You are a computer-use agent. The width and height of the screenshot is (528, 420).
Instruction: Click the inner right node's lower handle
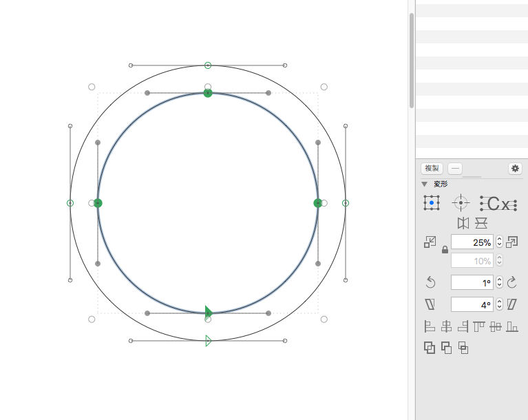coord(318,264)
